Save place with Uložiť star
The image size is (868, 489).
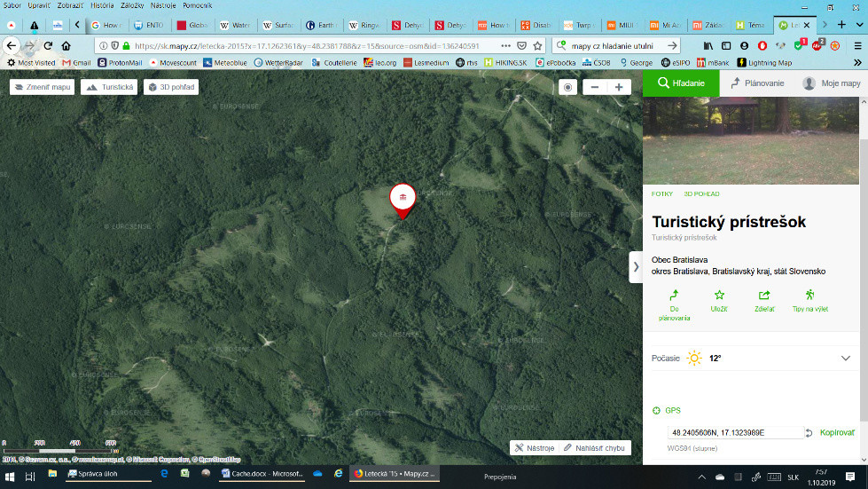pyautogui.click(x=719, y=301)
